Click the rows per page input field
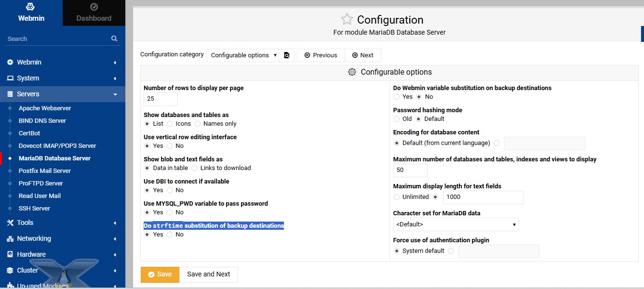Viewport: 644px width, 289px height. coord(161,99)
